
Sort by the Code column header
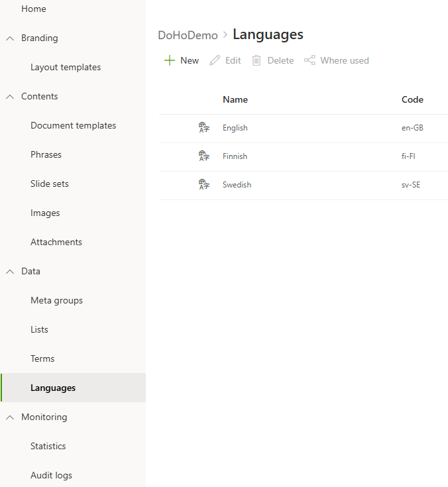[x=412, y=100]
